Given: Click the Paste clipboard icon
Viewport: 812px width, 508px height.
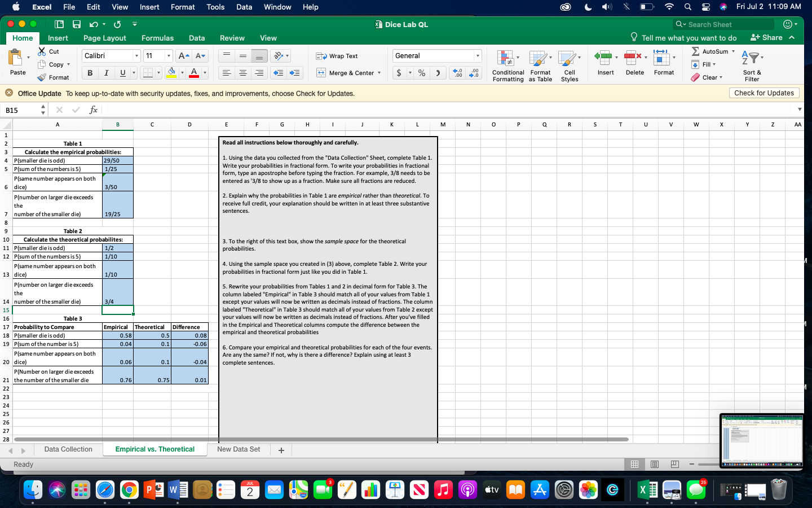Looking at the screenshot, I should (x=15, y=58).
